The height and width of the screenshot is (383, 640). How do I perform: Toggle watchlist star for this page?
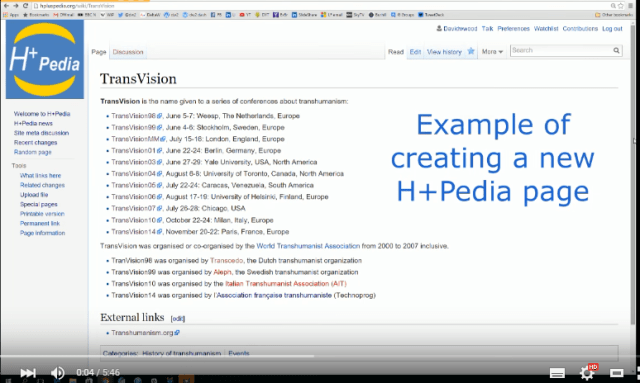[x=471, y=51]
